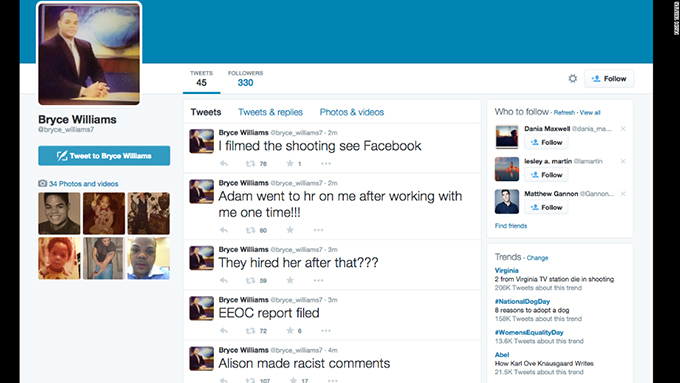Open the settings gear next to Follow
Viewport: 680px width, 383px height.
[572, 79]
